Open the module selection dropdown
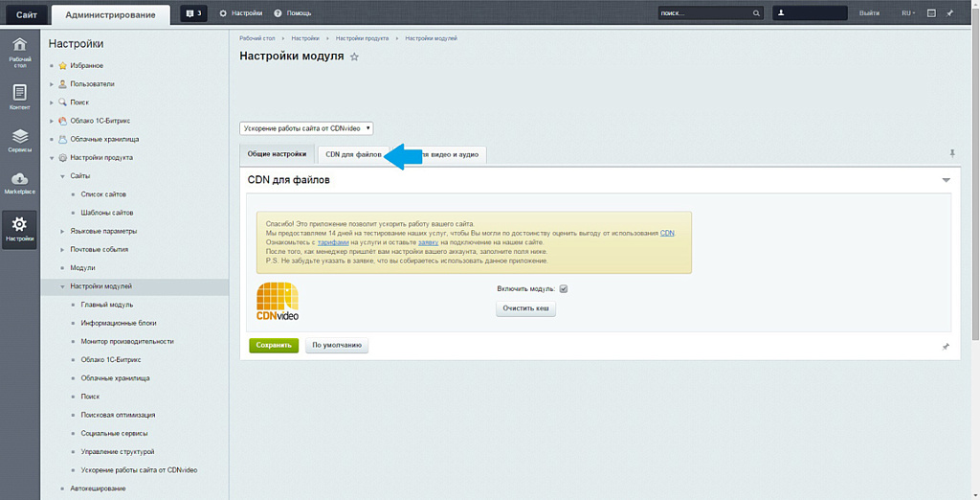The height and width of the screenshot is (500, 980). [306, 128]
